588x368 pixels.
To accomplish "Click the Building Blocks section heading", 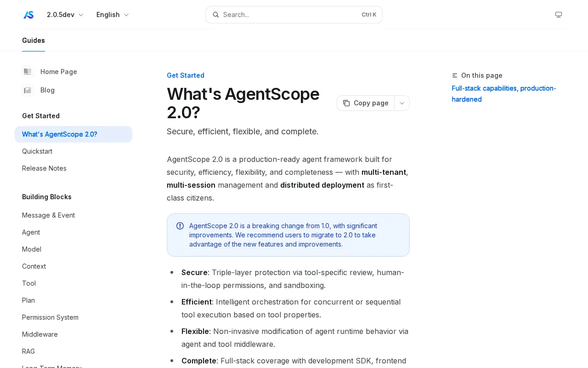I will coord(47,197).
